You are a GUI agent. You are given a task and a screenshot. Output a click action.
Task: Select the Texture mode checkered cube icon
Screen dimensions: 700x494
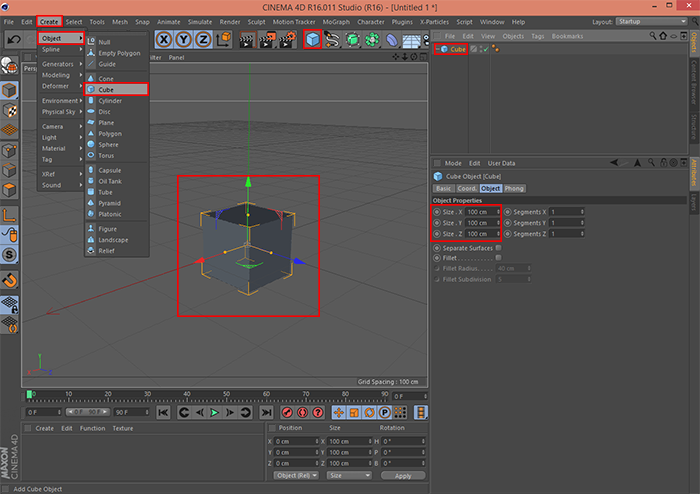(x=9, y=110)
